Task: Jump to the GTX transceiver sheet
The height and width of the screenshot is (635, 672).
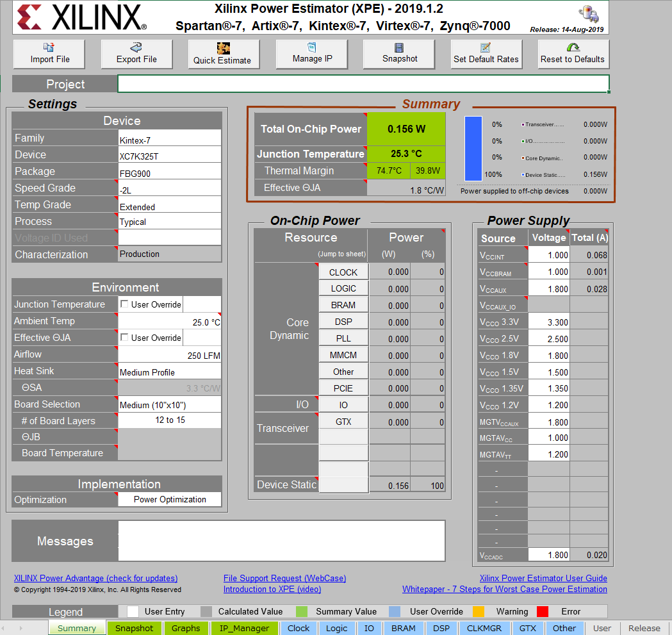Action: click(x=343, y=422)
